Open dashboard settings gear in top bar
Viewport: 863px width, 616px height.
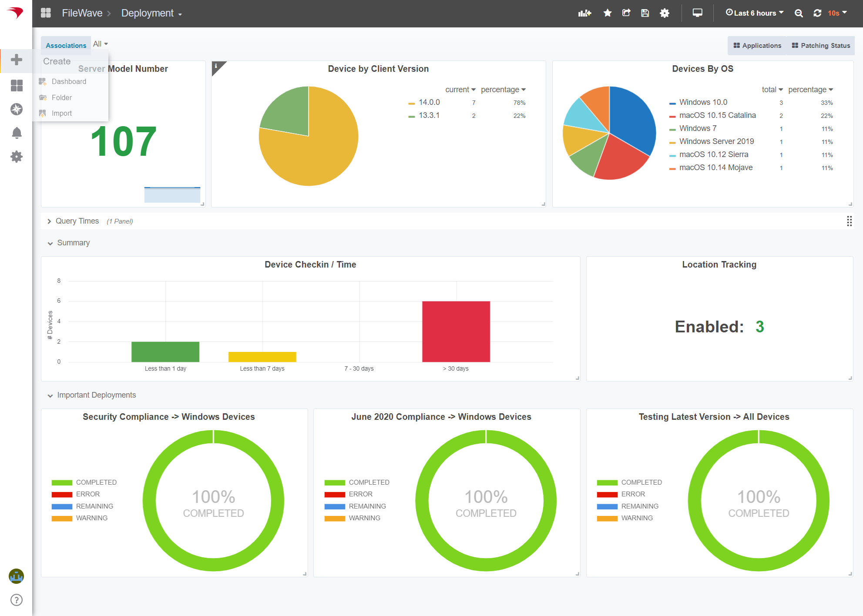(665, 13)
